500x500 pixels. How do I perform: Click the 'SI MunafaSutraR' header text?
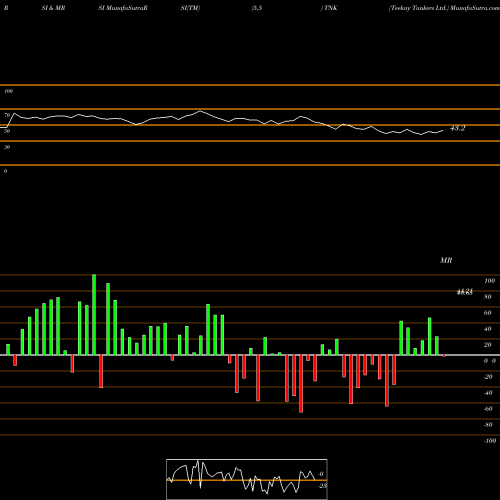pos(123,8)
